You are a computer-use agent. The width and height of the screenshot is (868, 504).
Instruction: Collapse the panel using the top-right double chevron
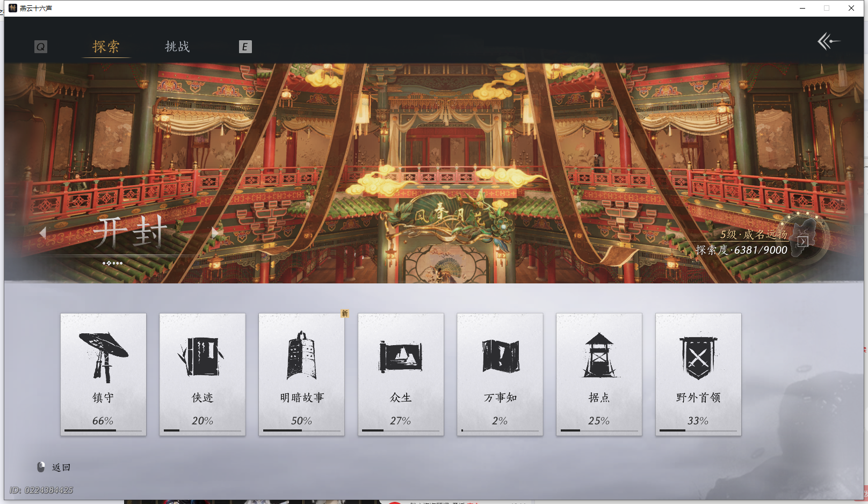[829, 41]
